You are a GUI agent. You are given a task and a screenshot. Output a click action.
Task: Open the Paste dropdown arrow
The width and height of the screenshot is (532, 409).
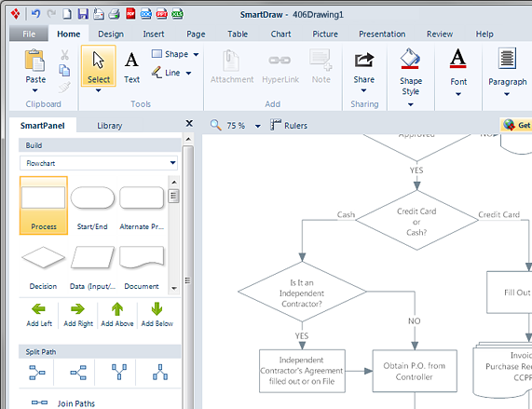point(35,90)
